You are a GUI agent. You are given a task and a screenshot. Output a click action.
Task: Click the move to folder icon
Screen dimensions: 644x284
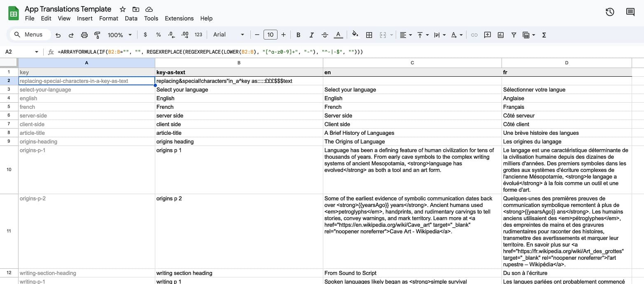click(136, 9)
